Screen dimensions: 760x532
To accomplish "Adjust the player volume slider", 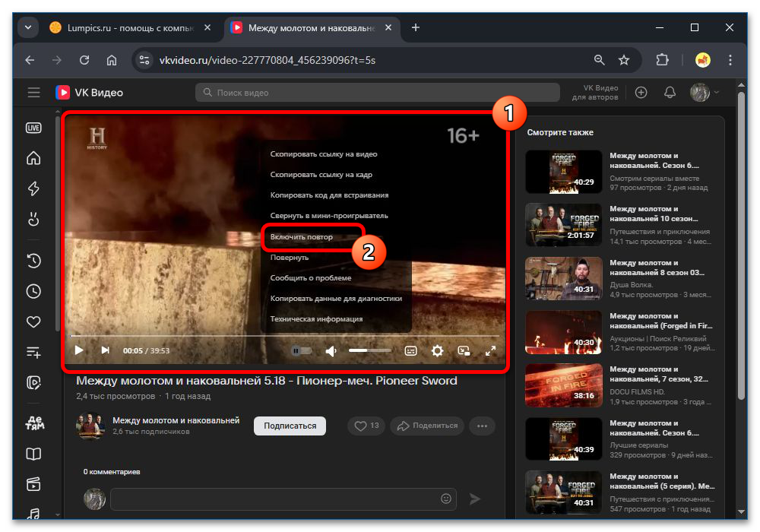I will click(x=370, y=350).
